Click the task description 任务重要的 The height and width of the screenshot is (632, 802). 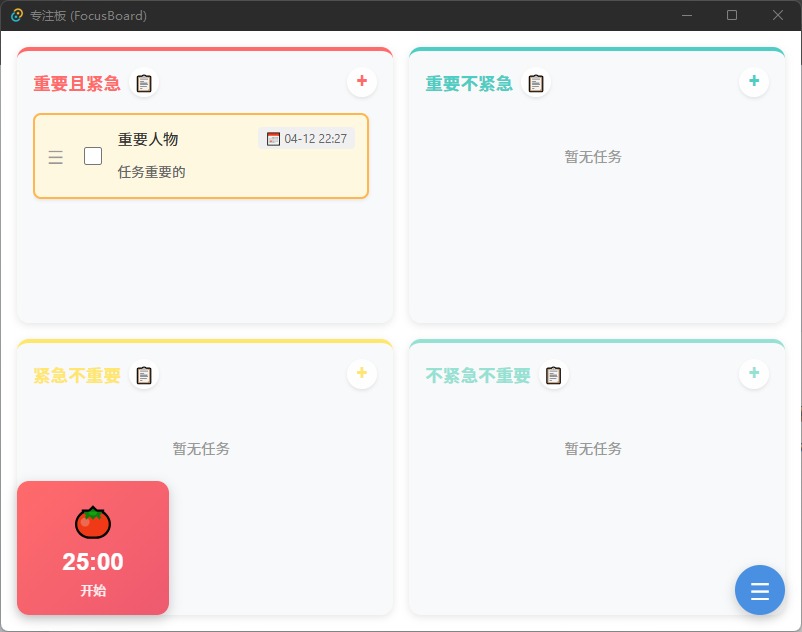tap(151, 172)
